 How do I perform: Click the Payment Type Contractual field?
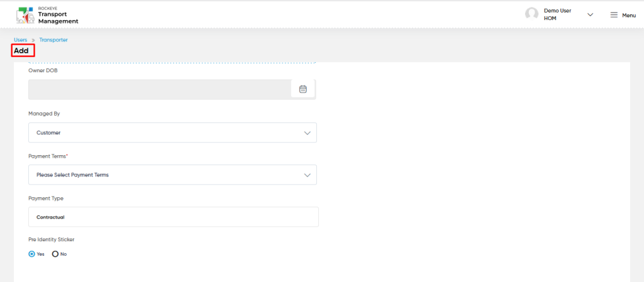[174, 217]
